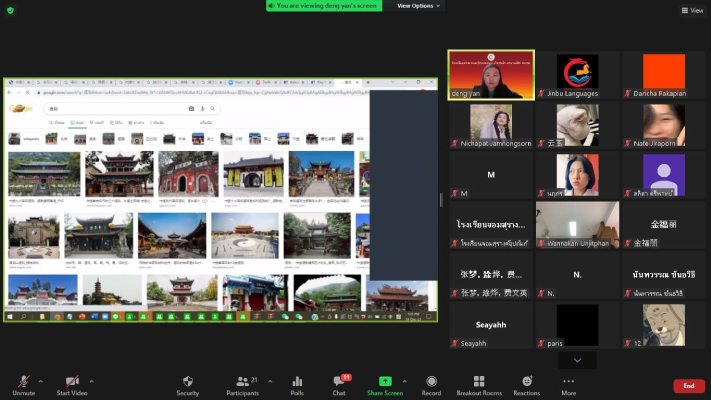Click the green Share Screen icon
711x400 pixels.
pyautogui.click(x=385, y=381)
